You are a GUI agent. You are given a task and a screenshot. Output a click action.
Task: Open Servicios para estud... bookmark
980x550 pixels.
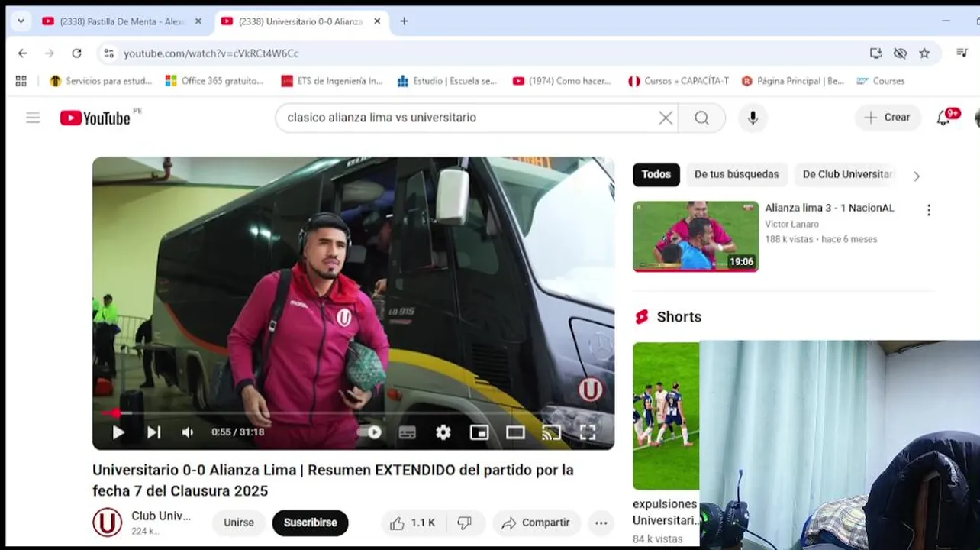tap(101, 81)
